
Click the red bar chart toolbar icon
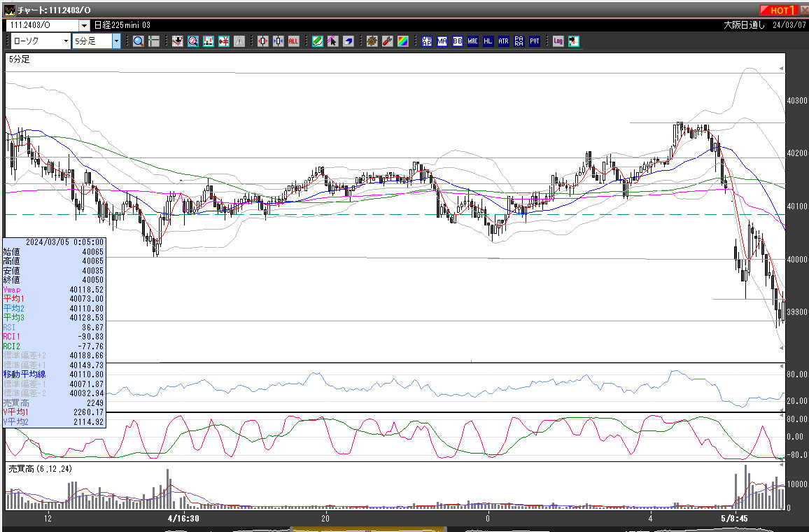[x=209, y=41]
